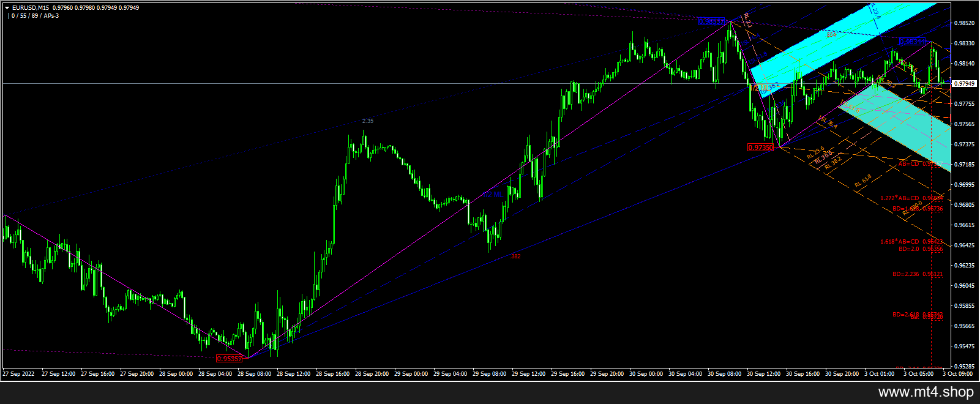
Task: Click the 0.98140 level on price scale
Action: [964, 64]
